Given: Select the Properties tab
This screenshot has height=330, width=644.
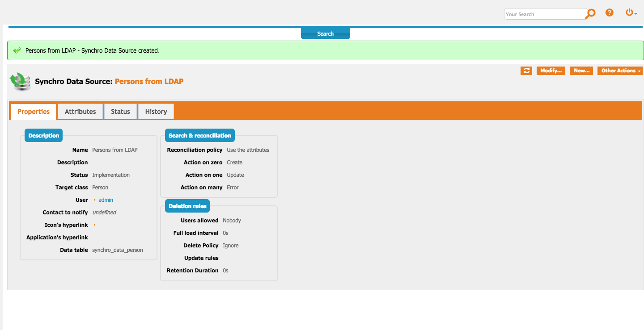Looking at the screenshot, I should (34, 112).
